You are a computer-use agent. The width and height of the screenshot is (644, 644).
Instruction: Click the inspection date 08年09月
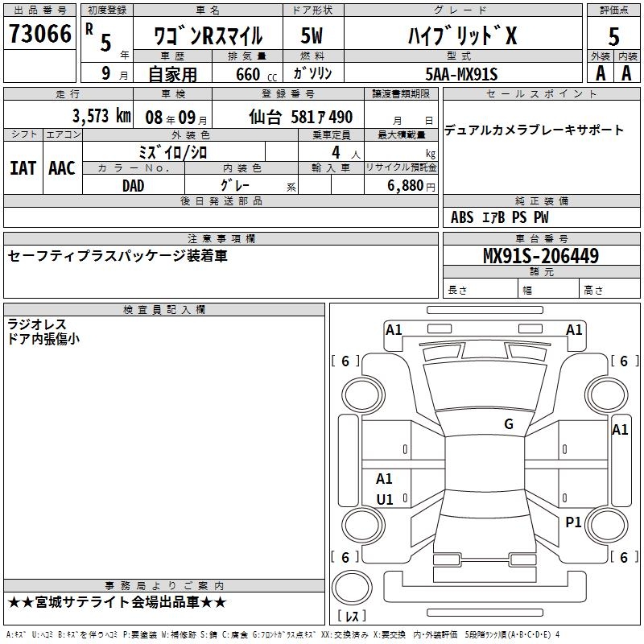[x=176, y=118]
